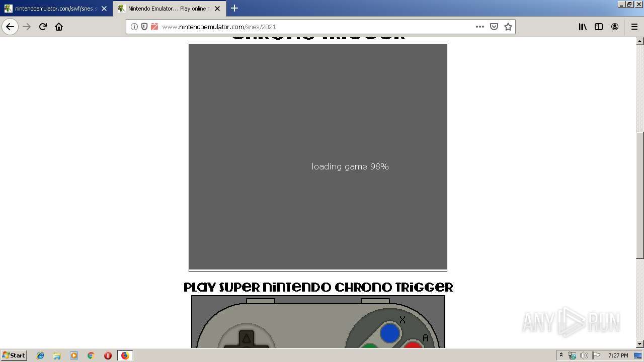Save page to Pocket

tap(494, 27)
